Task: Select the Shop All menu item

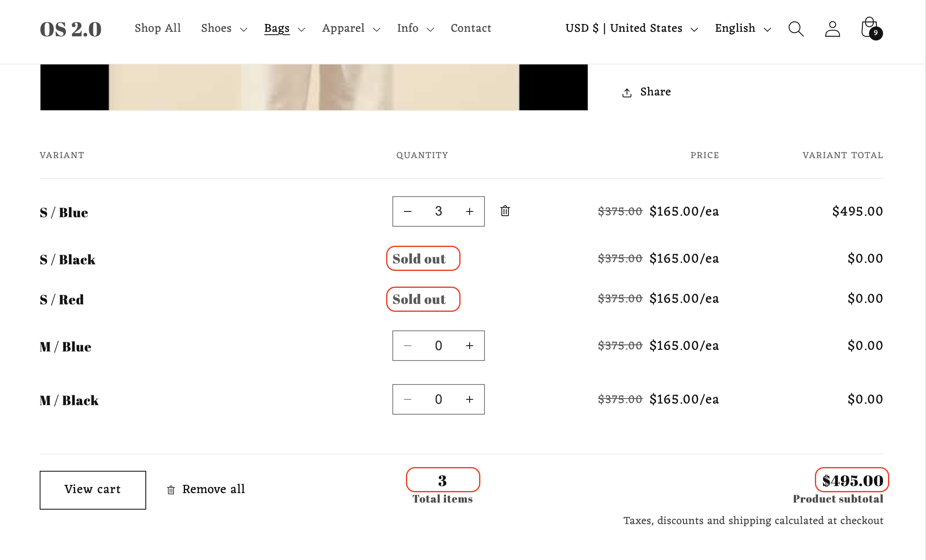Action: (157, 28)
